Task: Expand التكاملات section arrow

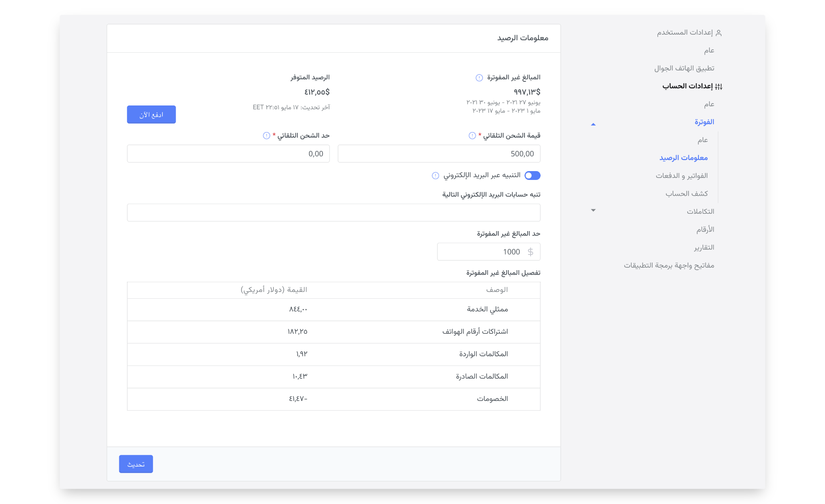Action: [x=593, y=210]
